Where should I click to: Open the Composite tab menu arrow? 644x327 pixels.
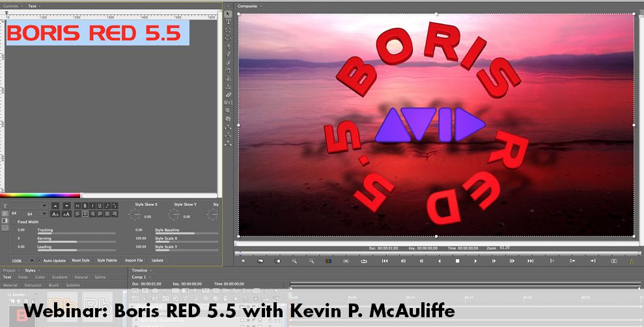tap(261, 6)
